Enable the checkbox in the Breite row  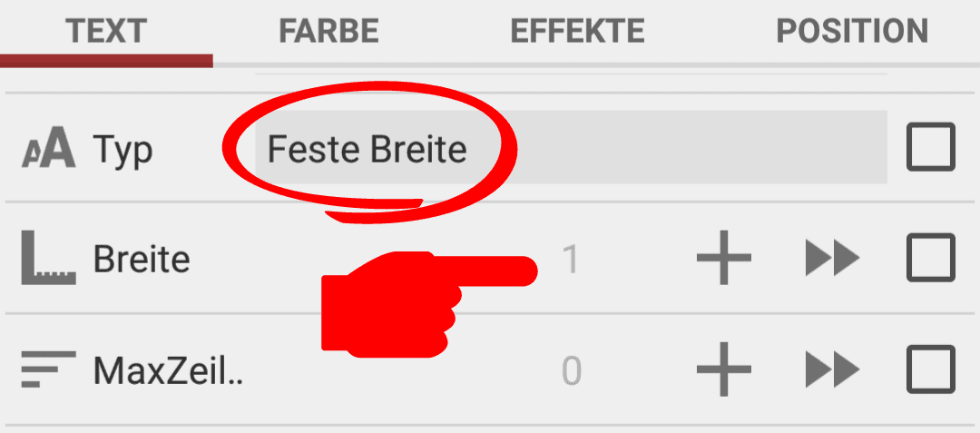(x=931, y=258)
